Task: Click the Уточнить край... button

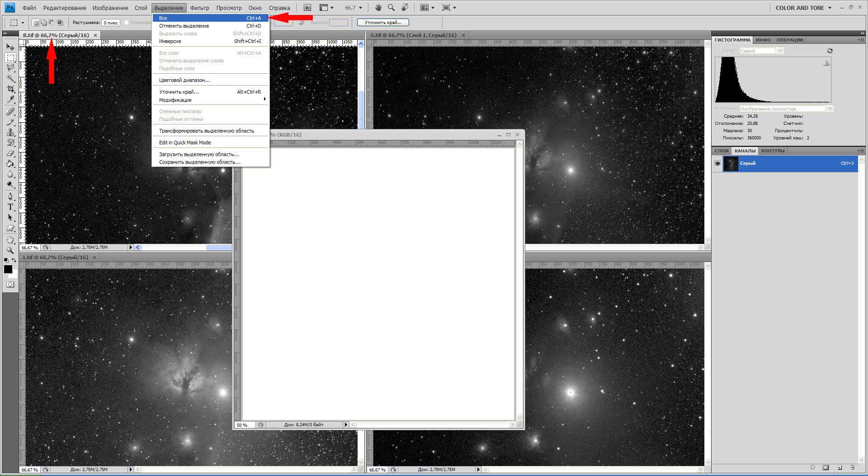Action: 382,22
